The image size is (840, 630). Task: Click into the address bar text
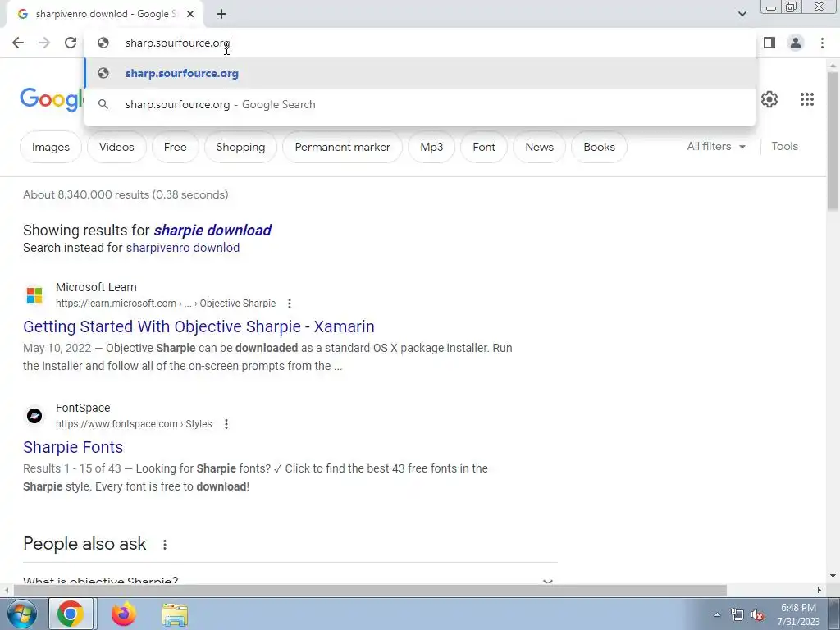coord(177,43)
